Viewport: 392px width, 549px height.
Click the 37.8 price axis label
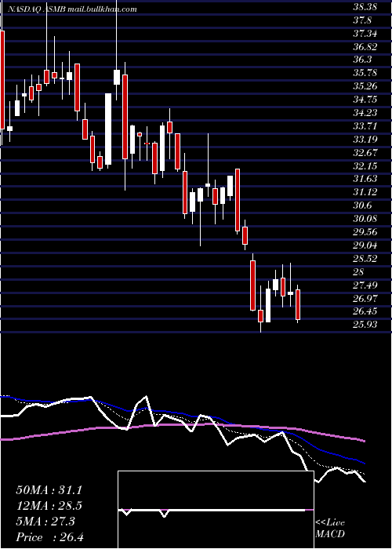(x=362, y=20)
